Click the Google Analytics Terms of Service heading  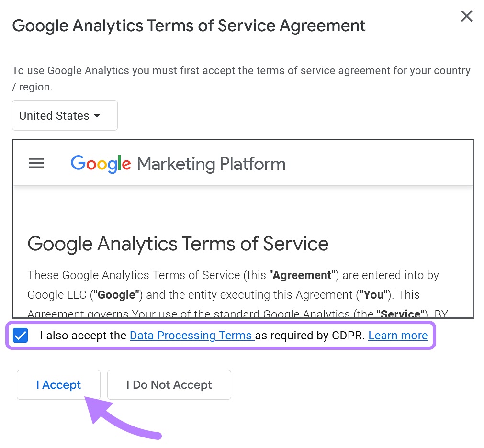tap(178, 244)
